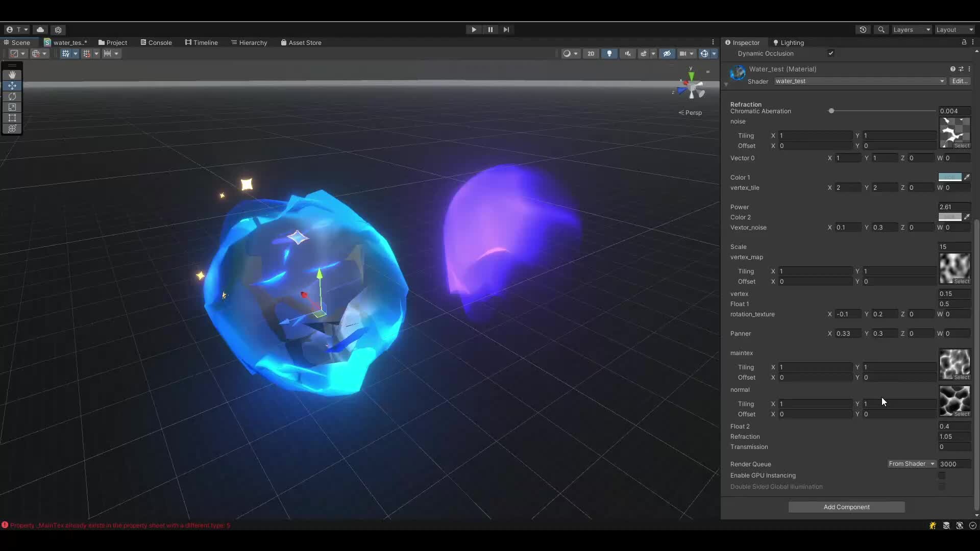Open the editor search window from the top bar
Image resolution: width=980 pixels, height=551 pixels.
(x=881, y=30)
